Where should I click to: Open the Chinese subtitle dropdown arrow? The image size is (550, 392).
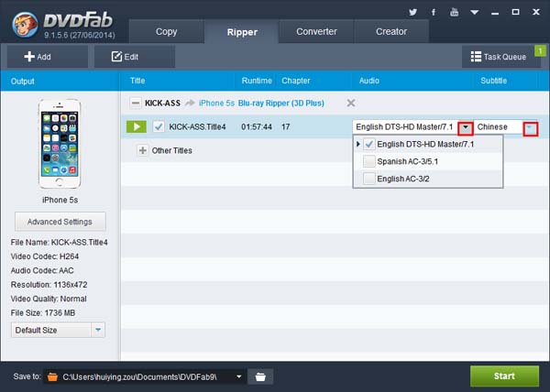pos(530,128)
